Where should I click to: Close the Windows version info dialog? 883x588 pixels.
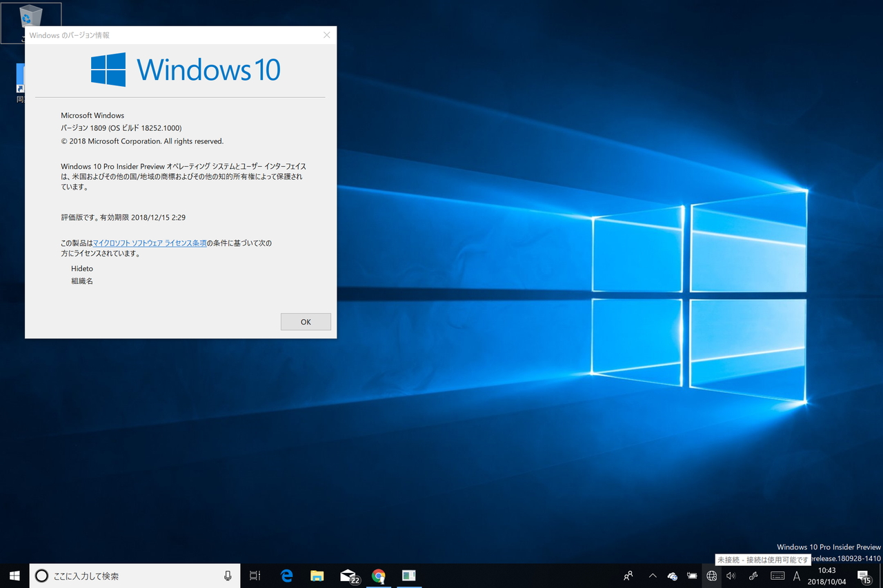[327, 35]
